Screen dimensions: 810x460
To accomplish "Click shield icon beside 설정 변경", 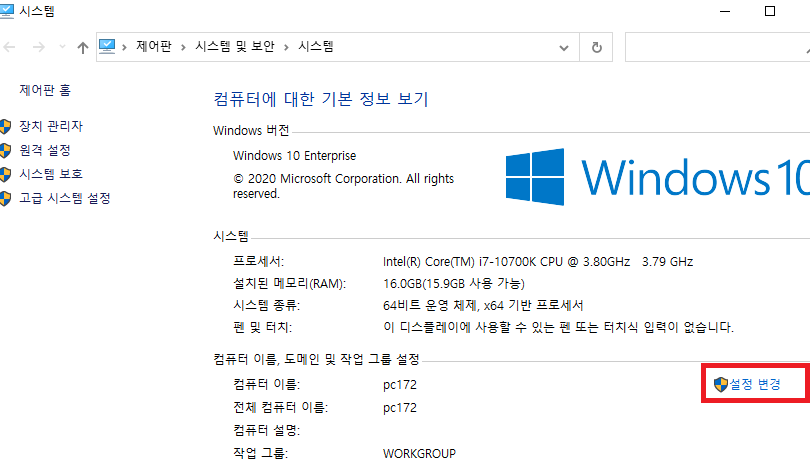I will (x=721, y=384).
